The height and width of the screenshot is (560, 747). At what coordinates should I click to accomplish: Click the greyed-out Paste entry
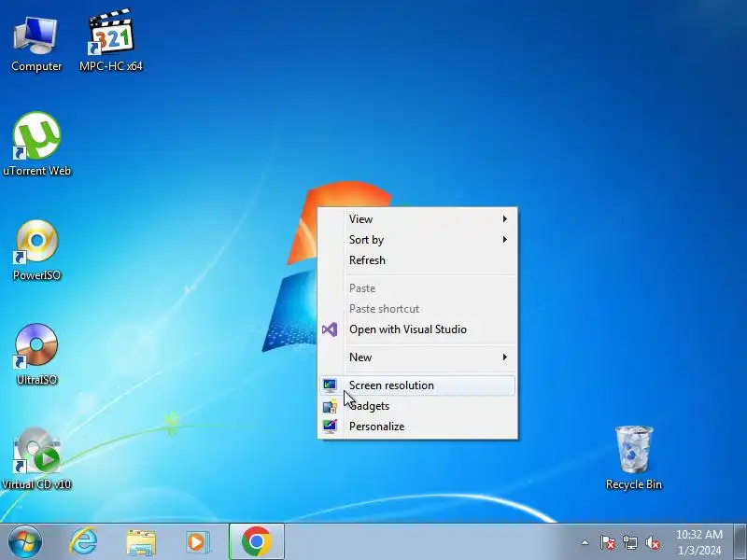tap(417, 288)
